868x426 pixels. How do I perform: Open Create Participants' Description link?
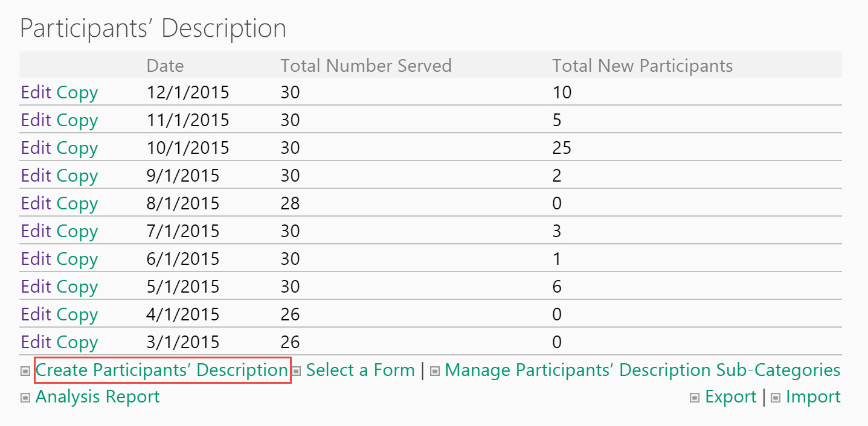click(x=162, y=370)
